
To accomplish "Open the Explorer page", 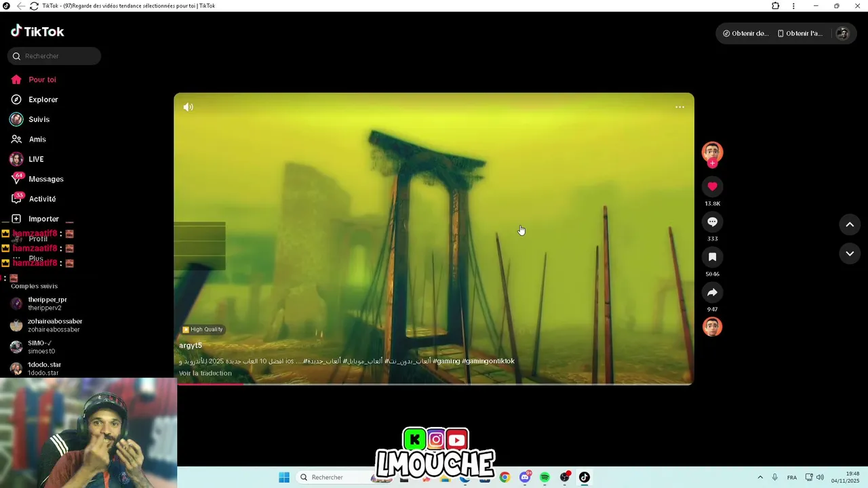I will pos(35,100).
